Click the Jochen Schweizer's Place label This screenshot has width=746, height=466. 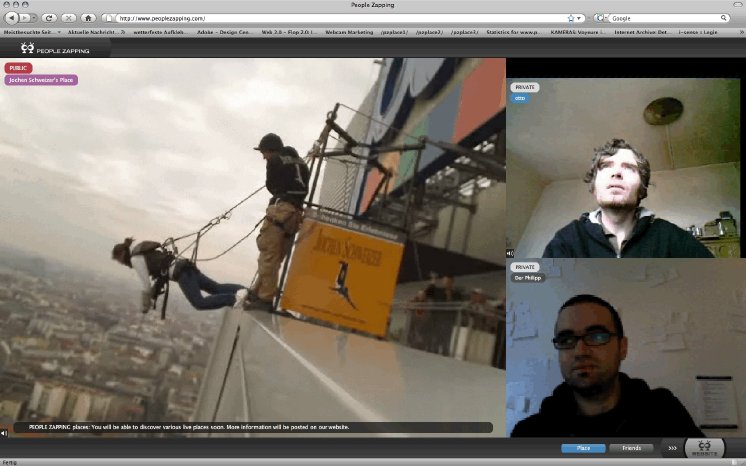click(x=41, y=80)
